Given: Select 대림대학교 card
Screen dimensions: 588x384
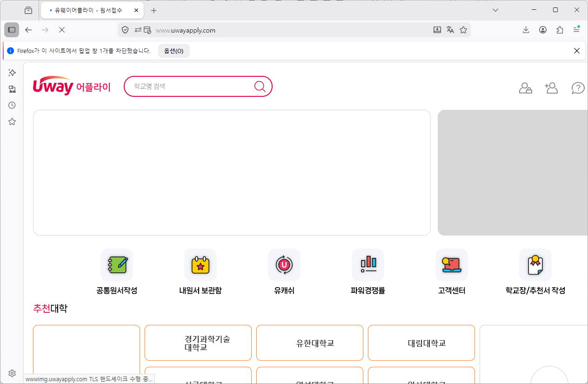Looking at the screenshot, I should point(421,343).
